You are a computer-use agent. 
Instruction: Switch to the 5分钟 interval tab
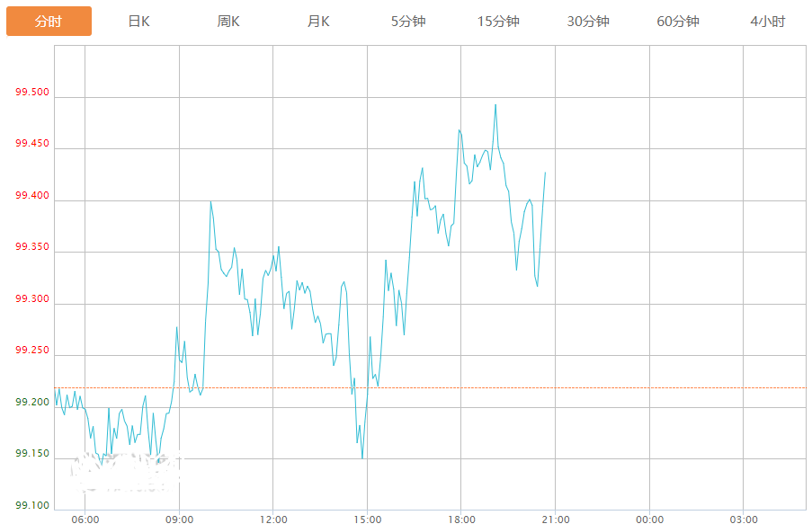tap(408, 21)
